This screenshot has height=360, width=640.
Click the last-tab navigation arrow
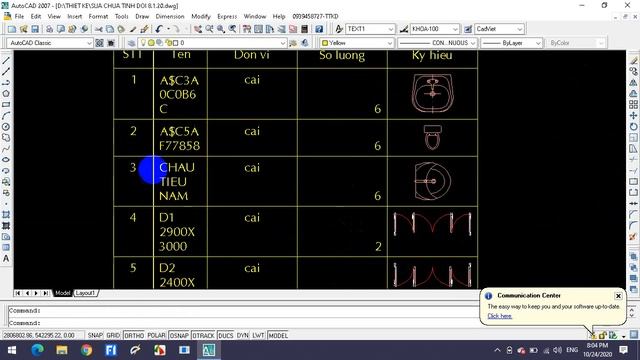46,293
